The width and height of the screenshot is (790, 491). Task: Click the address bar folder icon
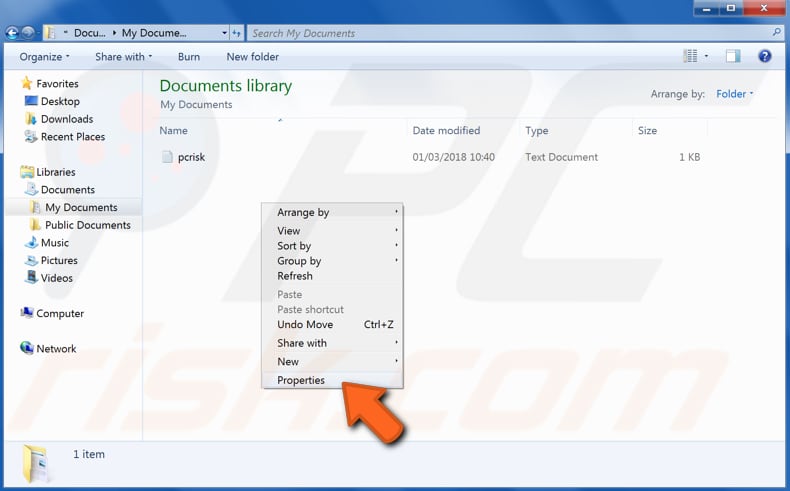tap(50, 33)
